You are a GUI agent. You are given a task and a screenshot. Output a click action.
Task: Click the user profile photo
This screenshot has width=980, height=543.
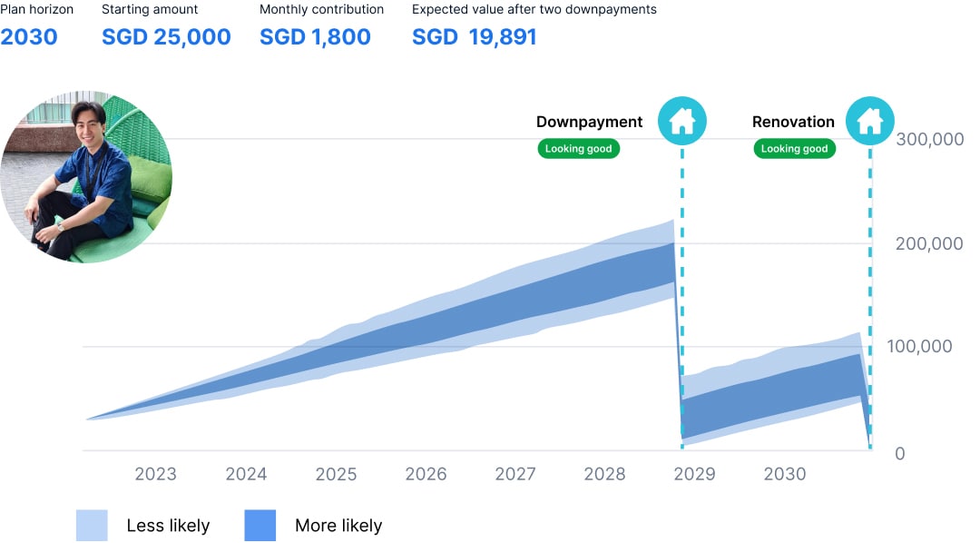click(86, 177)
